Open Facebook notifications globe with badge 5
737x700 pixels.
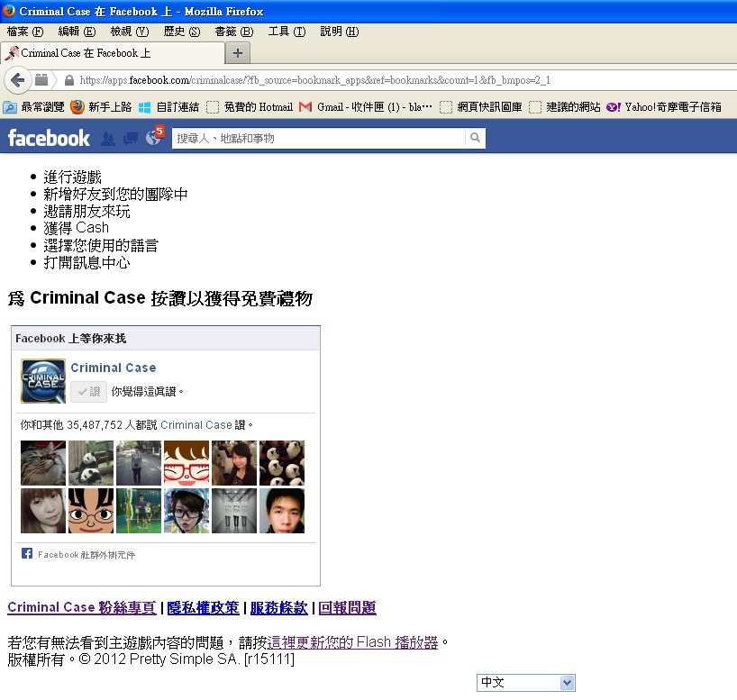154,137
